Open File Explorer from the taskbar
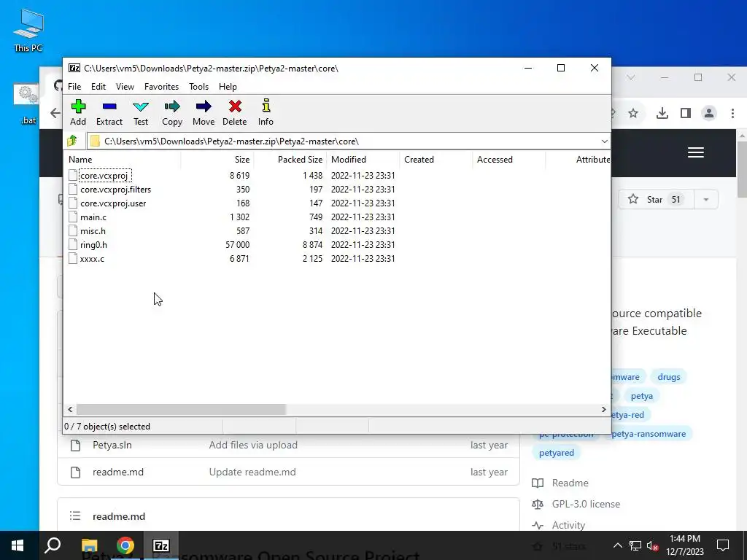747x560 pixels. point(89,545)
